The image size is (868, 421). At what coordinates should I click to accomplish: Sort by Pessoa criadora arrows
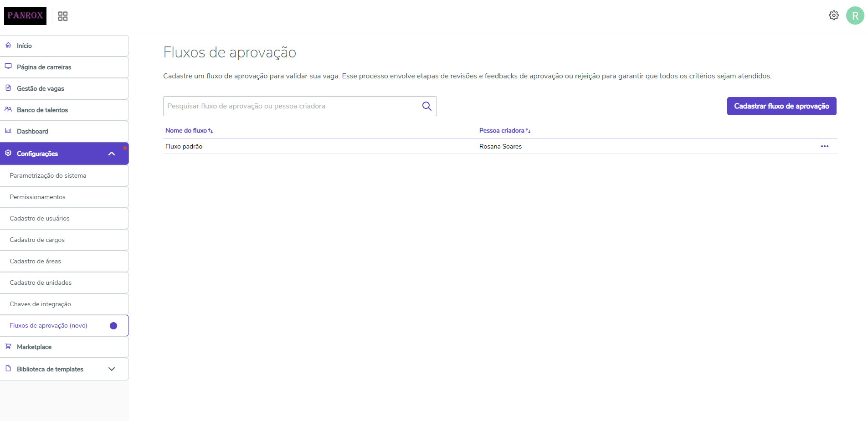click(x=528, y=131)
